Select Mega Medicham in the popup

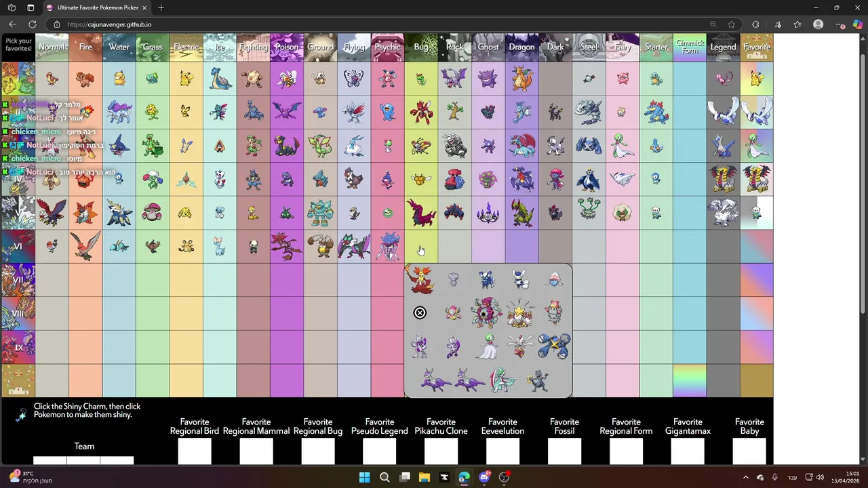coord(520,346)
